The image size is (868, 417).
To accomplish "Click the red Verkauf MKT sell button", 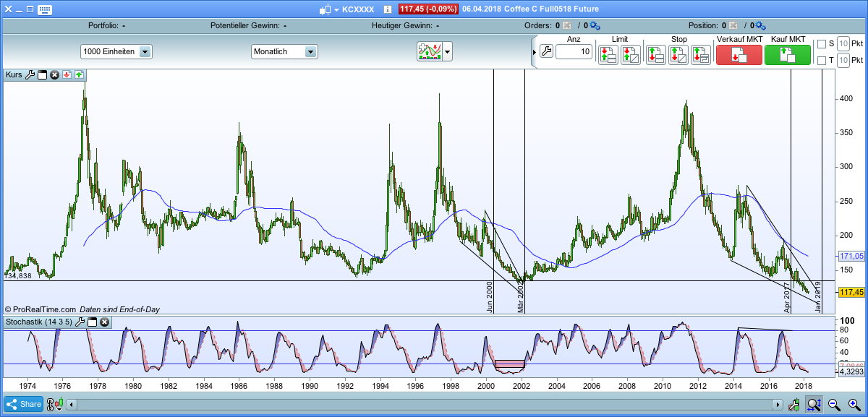I will 739,55.
